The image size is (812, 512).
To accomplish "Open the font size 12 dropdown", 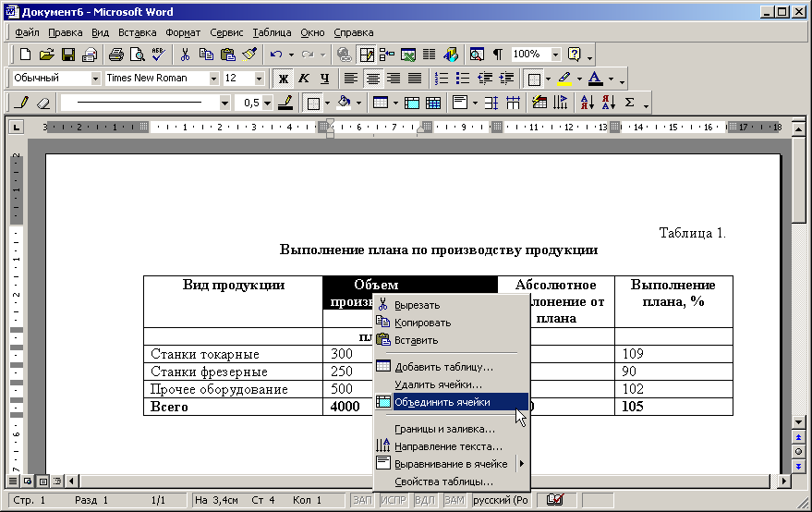I will tap(259, 79).
